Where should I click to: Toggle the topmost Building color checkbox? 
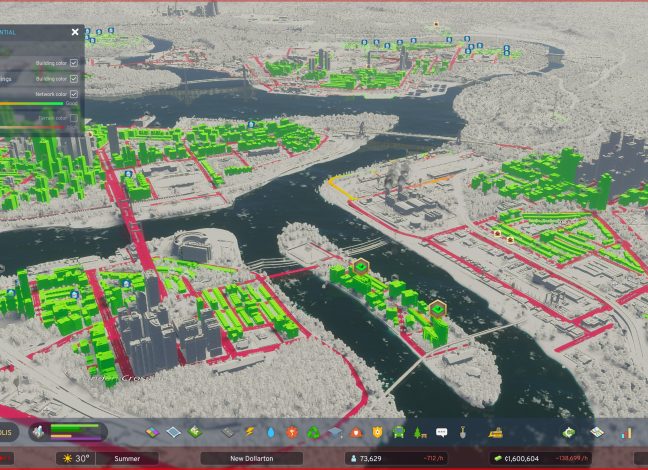pos(74,62)
